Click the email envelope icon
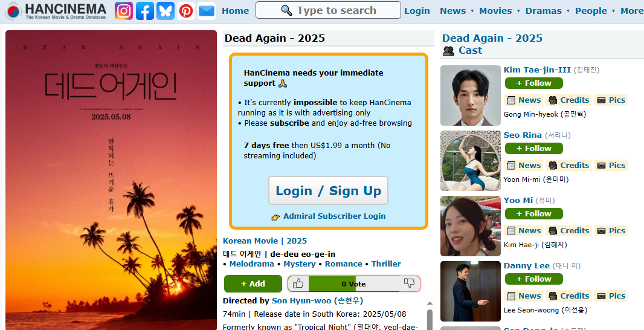 pyautogui.click(x=207, y=11)
